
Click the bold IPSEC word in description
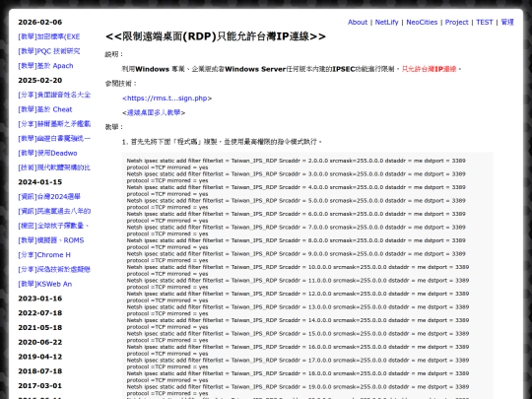(x=344, y=69)
